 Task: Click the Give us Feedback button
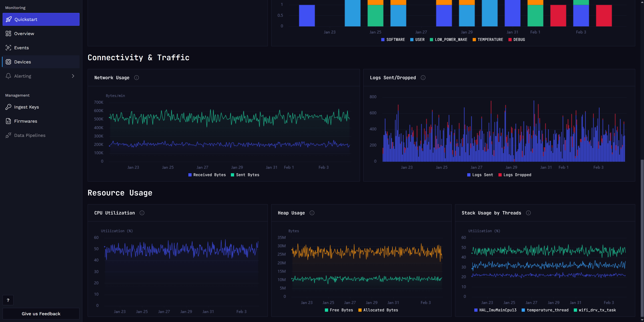pyautogui.click(x=41, y=314)
